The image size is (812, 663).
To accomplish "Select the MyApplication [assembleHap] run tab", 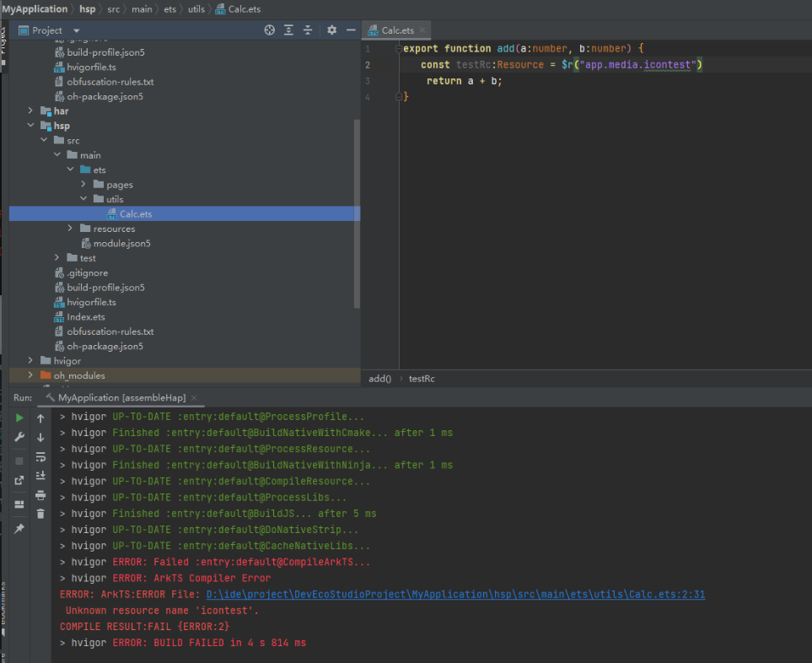I will pos(121,397).
